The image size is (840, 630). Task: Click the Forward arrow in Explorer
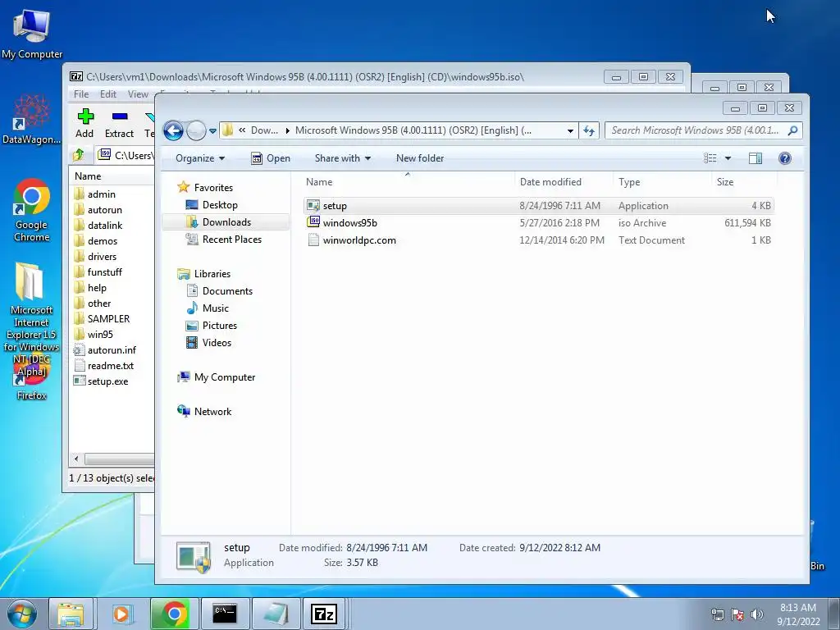tap(196, 130)
